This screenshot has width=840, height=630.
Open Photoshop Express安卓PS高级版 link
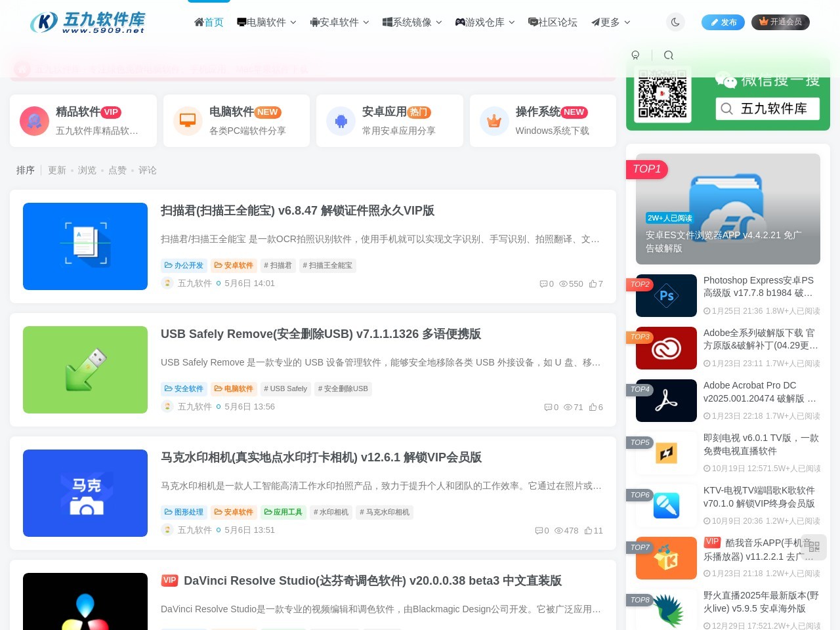(x=759, y=287)
